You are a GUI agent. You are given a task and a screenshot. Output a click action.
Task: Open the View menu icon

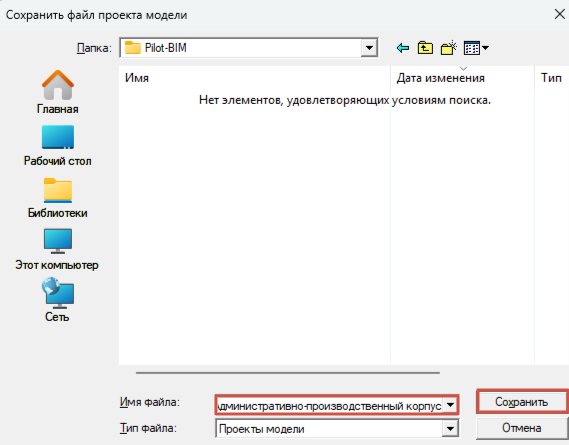(476, 48)
